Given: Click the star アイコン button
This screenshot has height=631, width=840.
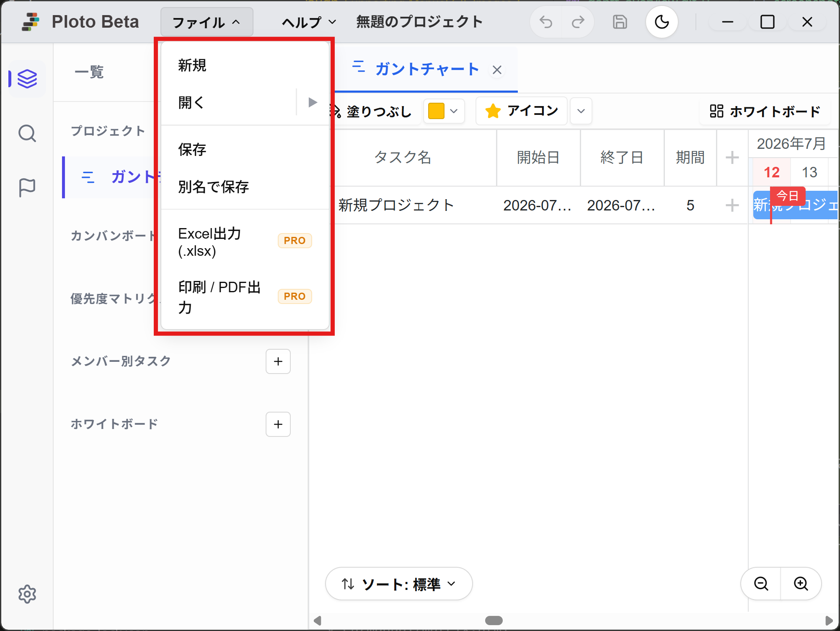Looking at the screenshot, I should click(x=522, y=111).
